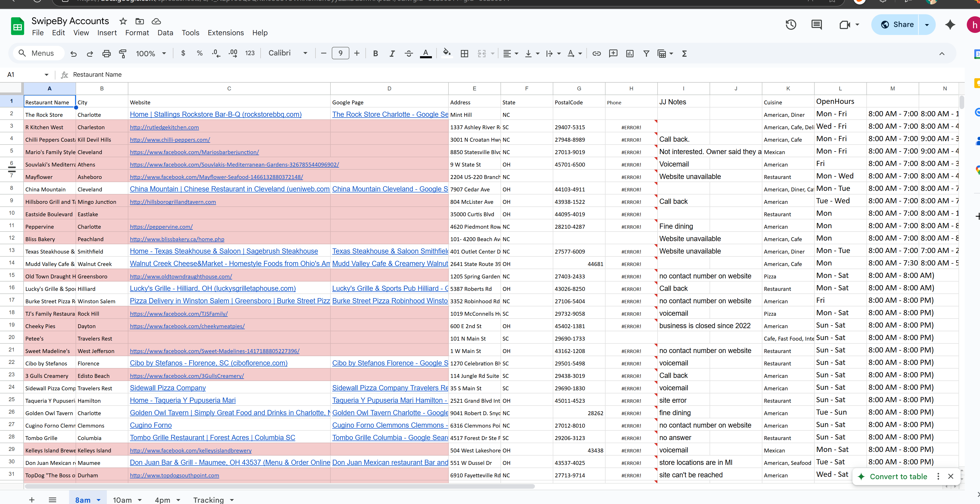The image size is (980, 504).
Task: Open Cugino Forno website link
Action: (x=151, y=425)
